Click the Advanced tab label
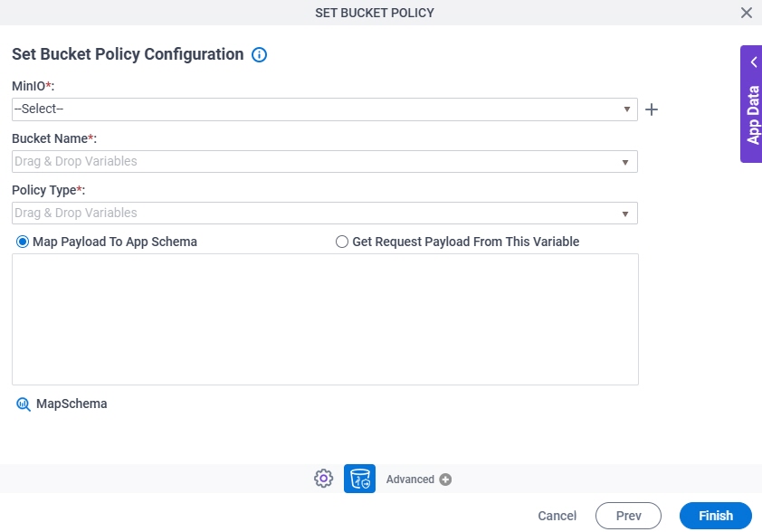Screen dimensions: 762x532 410,480
